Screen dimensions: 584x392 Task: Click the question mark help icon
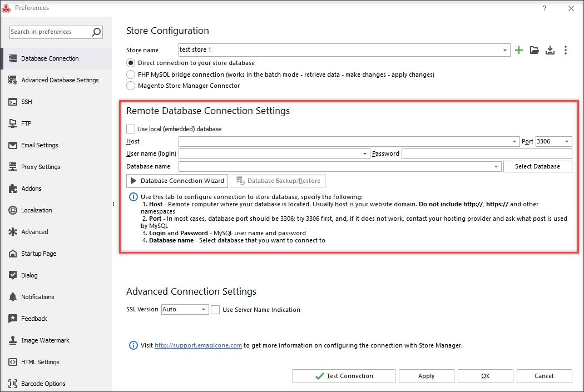tap(545, 8)
